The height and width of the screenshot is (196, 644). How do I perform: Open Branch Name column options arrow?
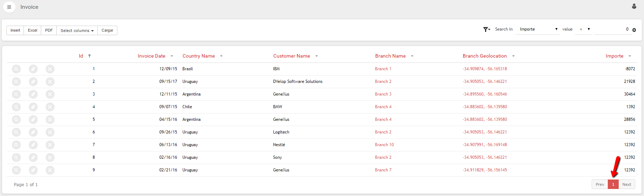(412, 56)
